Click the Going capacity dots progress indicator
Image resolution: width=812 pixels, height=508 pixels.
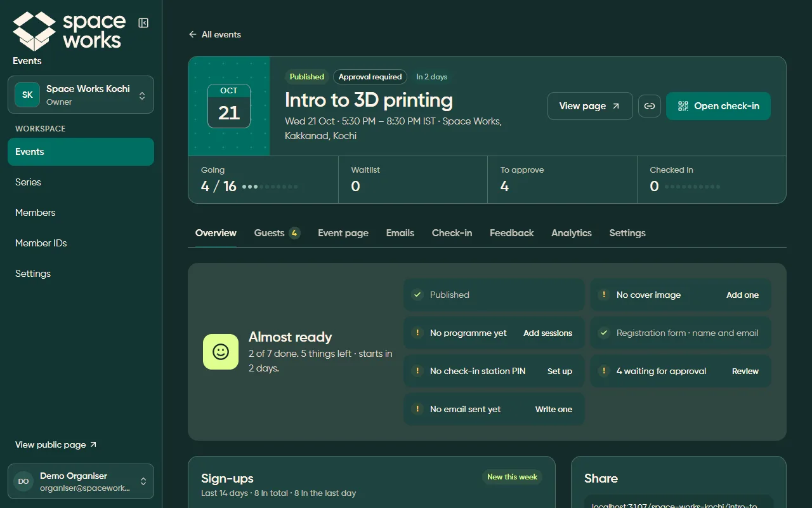pyautogui.click(x=270, y=187)
